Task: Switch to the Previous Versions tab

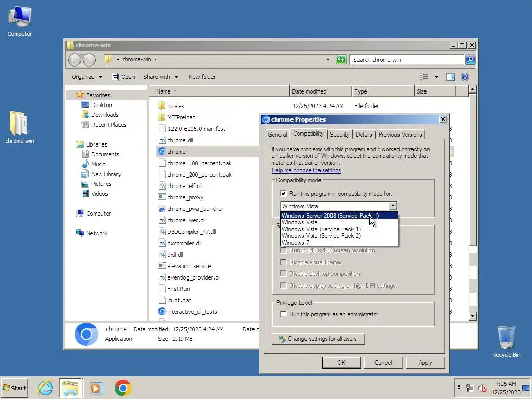Action: point(400,135)
